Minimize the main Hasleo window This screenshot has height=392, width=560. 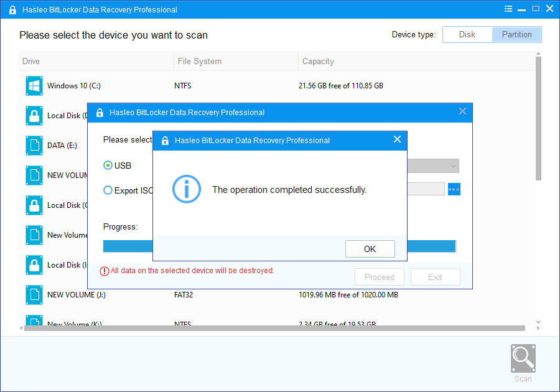click(x=521, y=9)
